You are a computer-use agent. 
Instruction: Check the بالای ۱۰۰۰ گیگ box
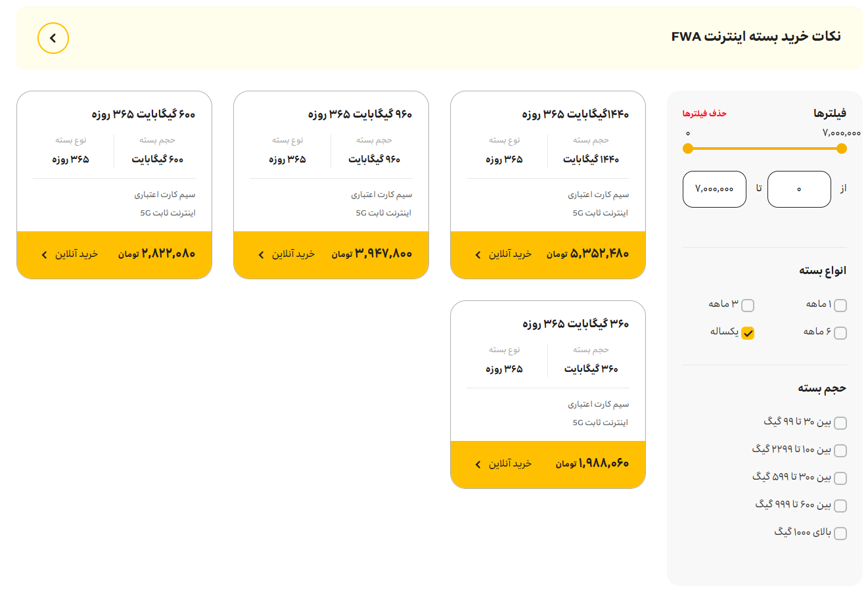click(840, 534)
